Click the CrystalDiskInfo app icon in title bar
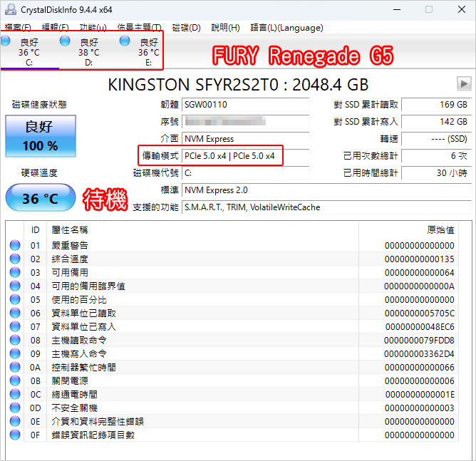The height and width of the screenshot is (461, 476). tap(10, 9)
